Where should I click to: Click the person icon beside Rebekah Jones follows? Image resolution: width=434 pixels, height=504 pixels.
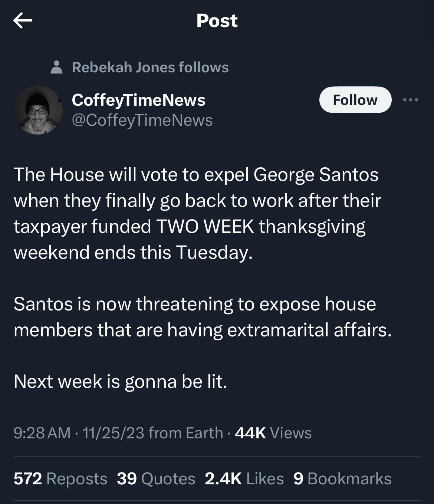(x=56, y=67)
